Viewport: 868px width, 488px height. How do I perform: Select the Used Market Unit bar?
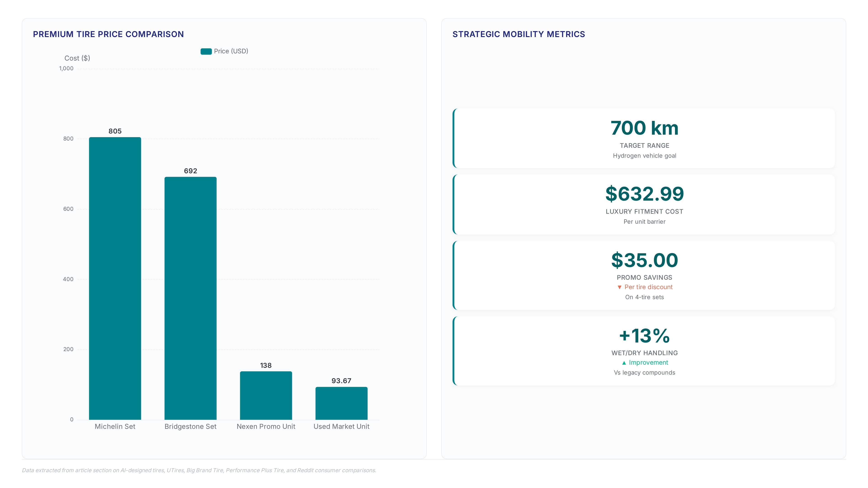click(341, 403)
